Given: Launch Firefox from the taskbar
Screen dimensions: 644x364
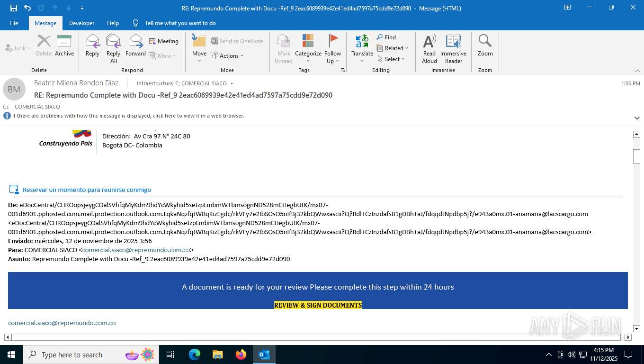Looking at the screenshot, I should click(241, 355).
